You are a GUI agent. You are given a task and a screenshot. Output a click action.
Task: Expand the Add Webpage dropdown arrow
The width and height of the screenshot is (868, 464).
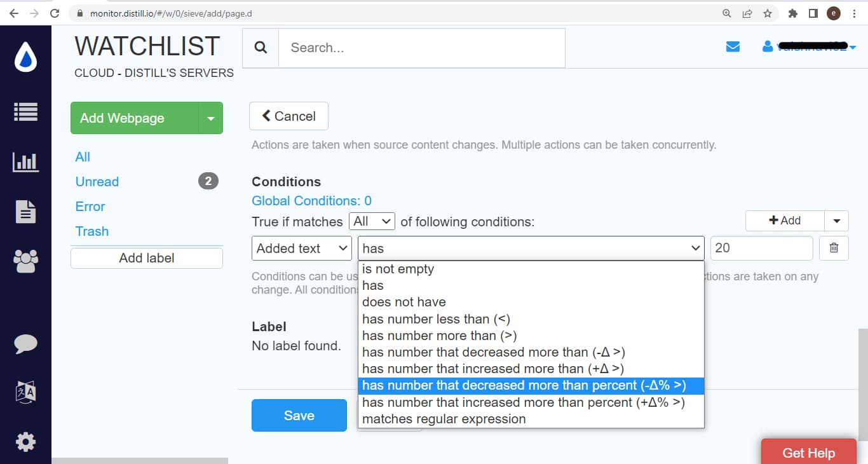[x=211, y=118]
